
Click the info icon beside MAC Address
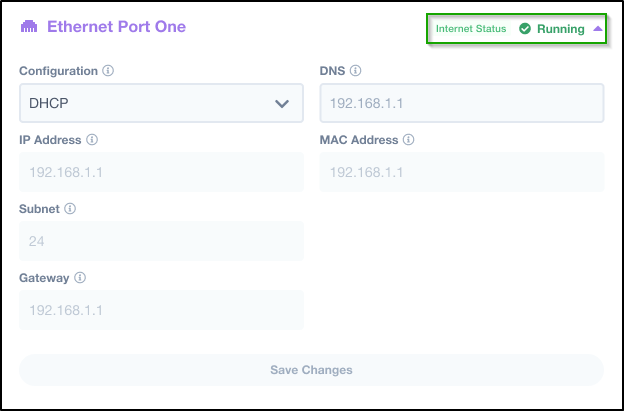coord(408,140)
